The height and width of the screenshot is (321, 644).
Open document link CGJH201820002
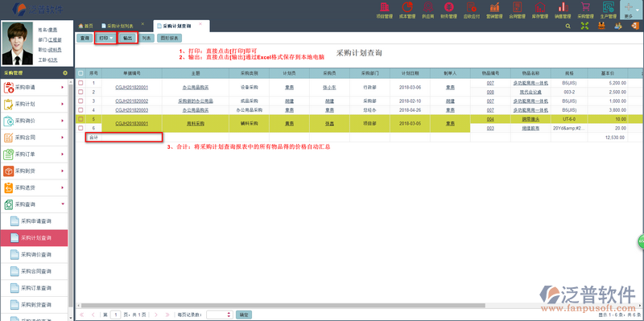tap(131, 101)
